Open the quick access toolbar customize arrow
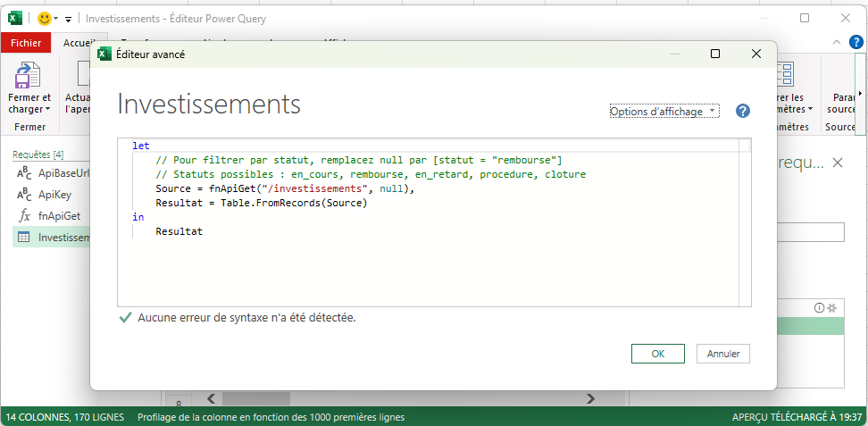 (68, 20)
